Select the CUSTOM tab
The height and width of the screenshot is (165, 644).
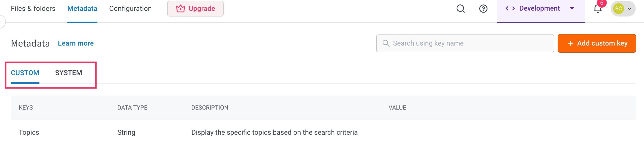(x=25, y=73)
